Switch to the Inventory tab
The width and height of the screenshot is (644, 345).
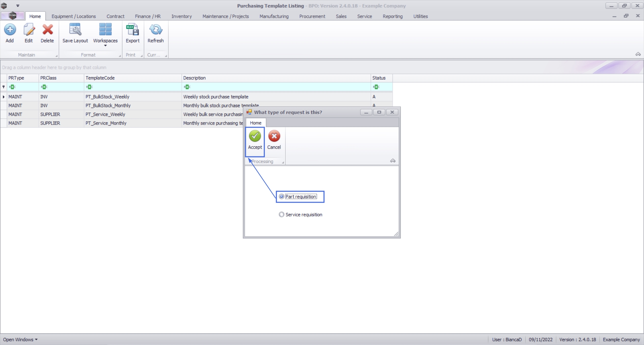(x=181, y=16)
